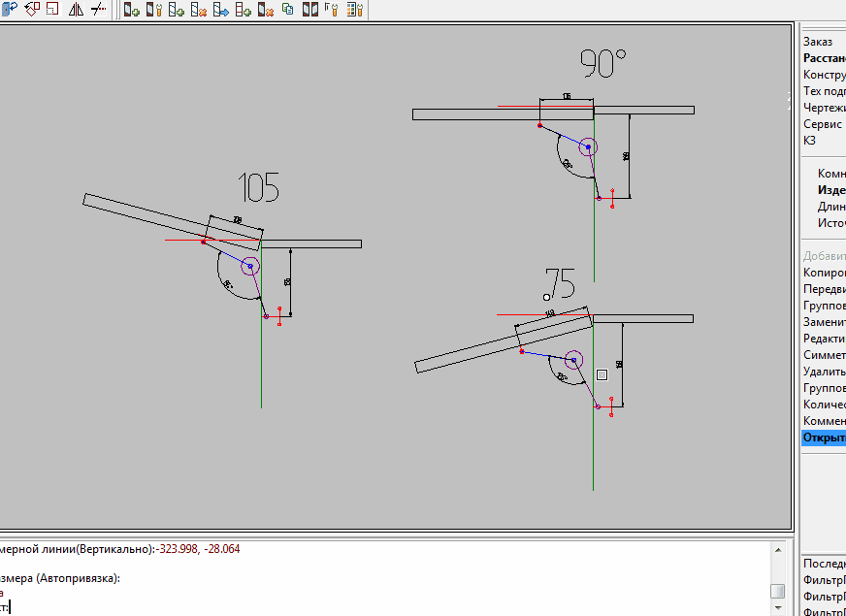Click the Копировать command in side list
The image size is (846, 616).
tap(824, 272)
